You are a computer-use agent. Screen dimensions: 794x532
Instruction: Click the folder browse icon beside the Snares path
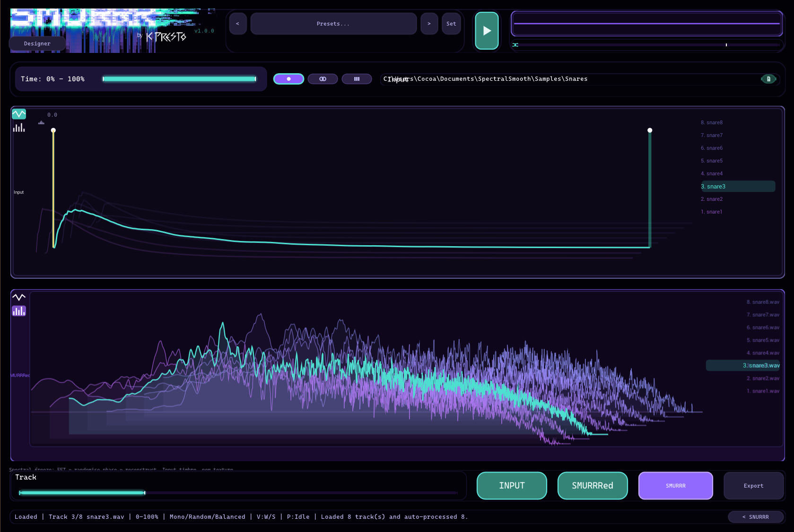pos(768,79)
